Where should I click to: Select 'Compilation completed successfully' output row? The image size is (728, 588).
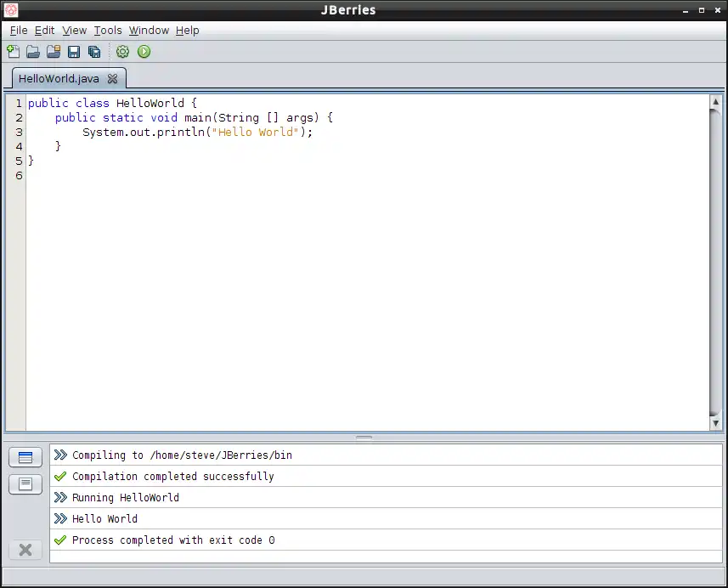click(386, 477)
